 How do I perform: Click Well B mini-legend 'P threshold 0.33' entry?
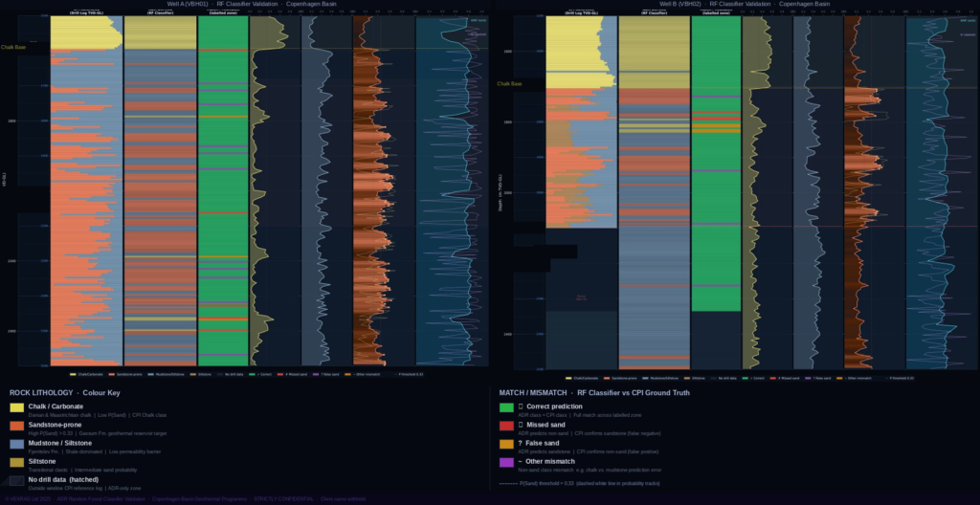[901, 378]
